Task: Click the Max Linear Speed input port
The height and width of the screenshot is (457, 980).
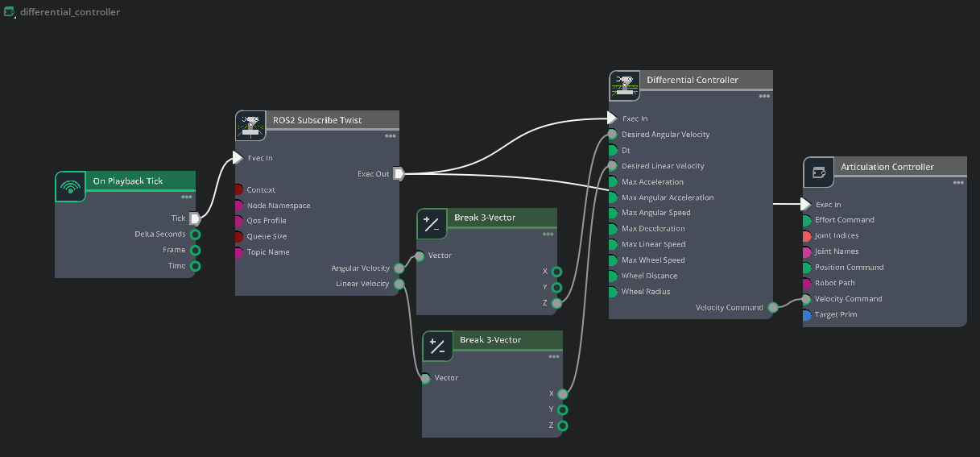Action: point(613,244)
